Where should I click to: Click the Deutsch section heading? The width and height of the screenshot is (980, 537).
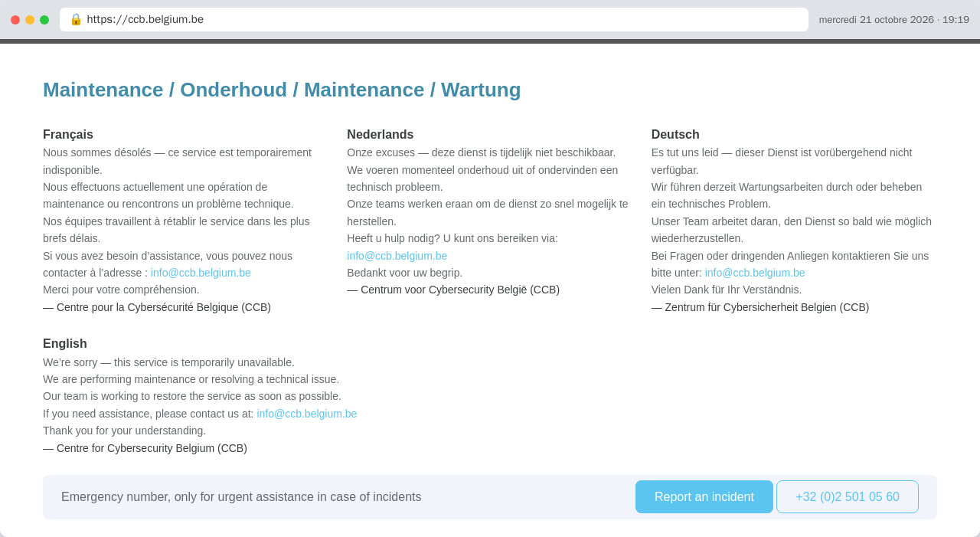[x=675, y=135]
